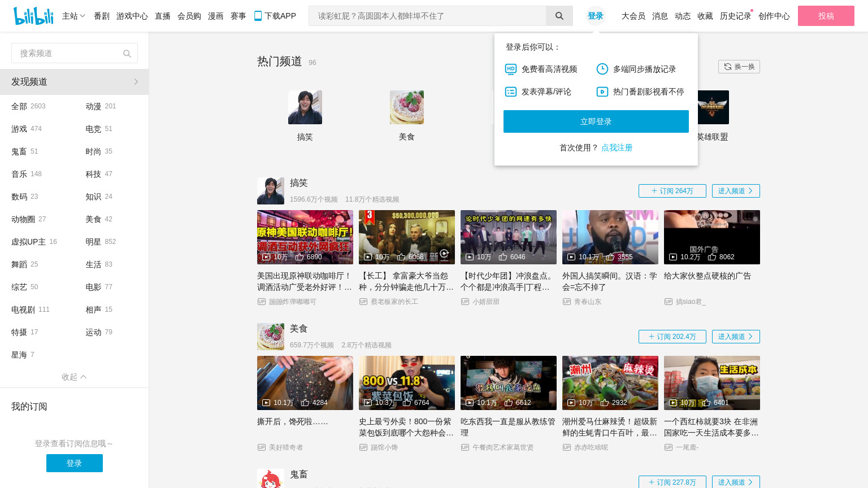This screenshot has height=488, width=868.
Task: Open uploader 踢馆小馋 link
Action: pos(384,447)
